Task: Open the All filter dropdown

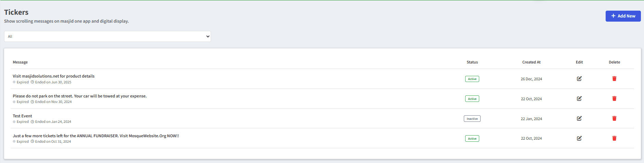Action: coord(108,36)
